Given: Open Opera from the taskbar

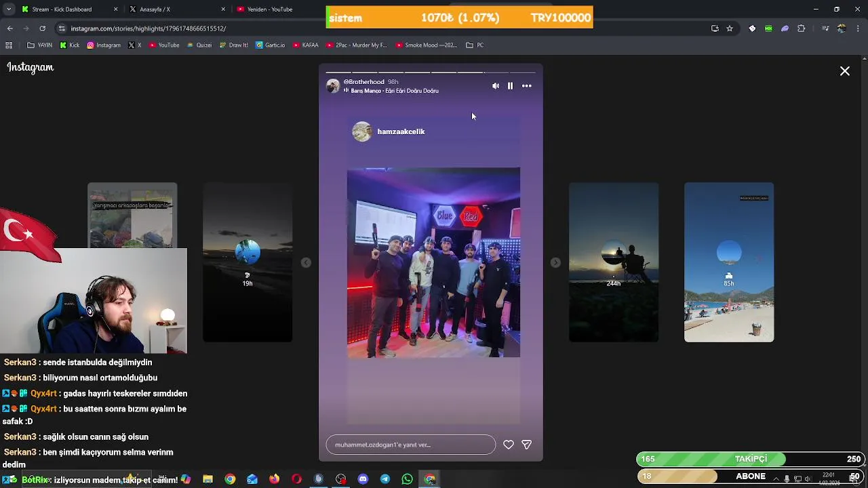Looking at the screenshot, I should coord(296,479).
